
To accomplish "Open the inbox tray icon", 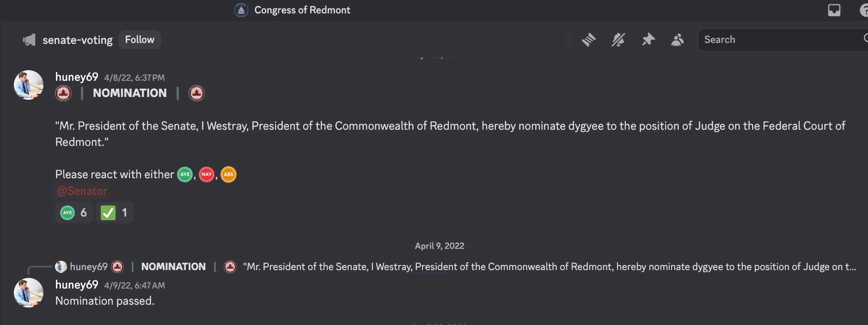I will pyautogui.click(x=834, y=10).
